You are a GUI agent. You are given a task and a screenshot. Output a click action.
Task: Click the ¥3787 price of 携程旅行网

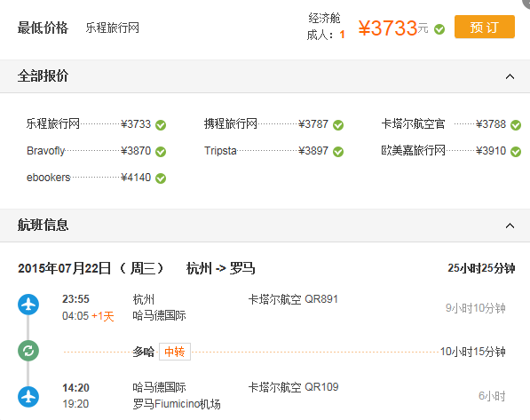tap(313, 124)
